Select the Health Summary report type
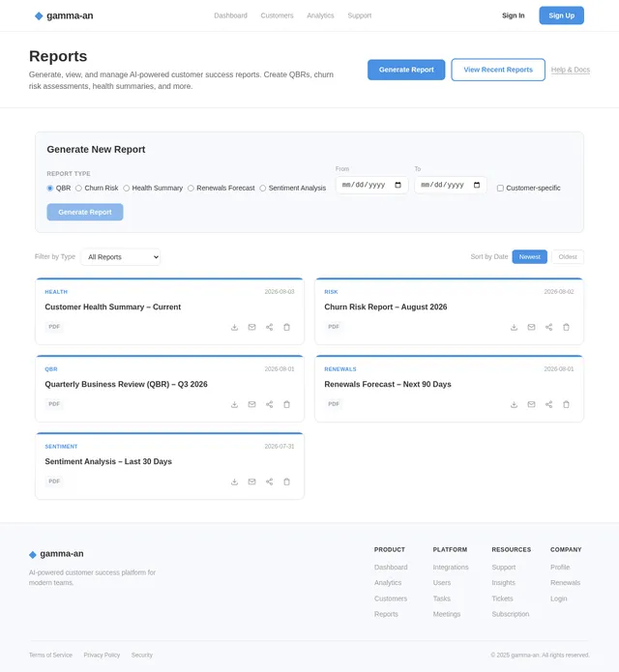The width and height of the screenshot is (619, 672). (126, 189)
